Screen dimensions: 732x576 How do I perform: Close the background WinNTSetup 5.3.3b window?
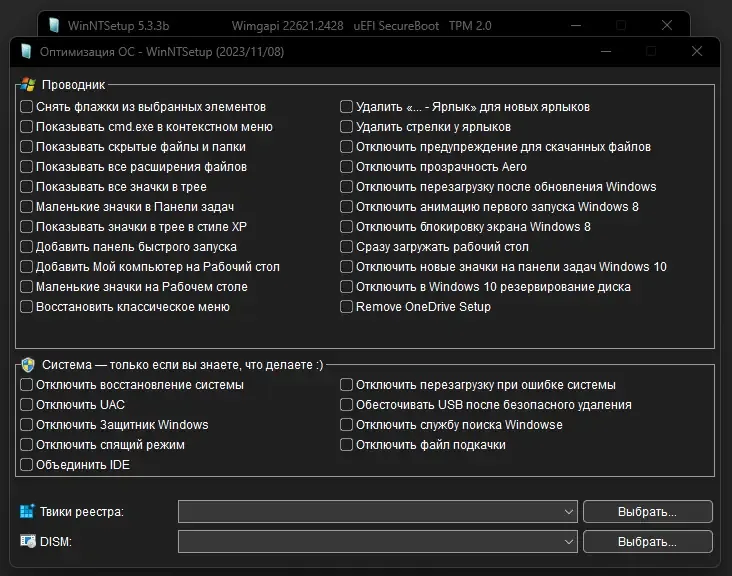pyautogui.click(x=667, y=25)
